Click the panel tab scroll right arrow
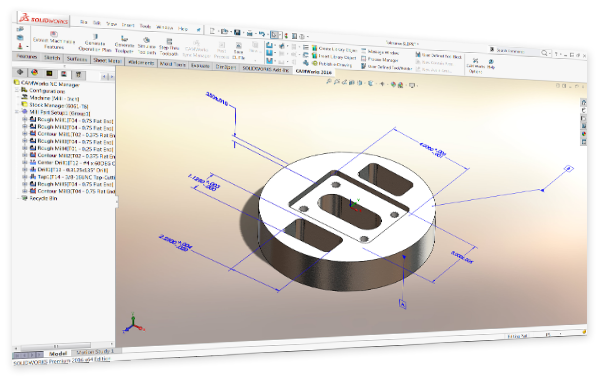The height and width of the screenshot is (380, 600). pyautogui.click(x=111, y=77)
